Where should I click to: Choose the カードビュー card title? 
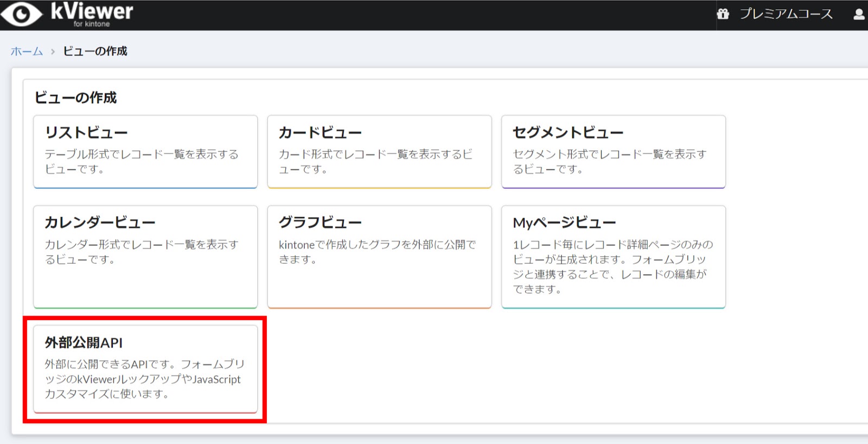pos(320,132)
